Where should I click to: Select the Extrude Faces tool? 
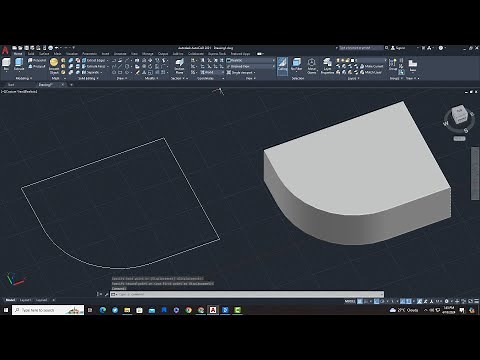click(95, 66)
